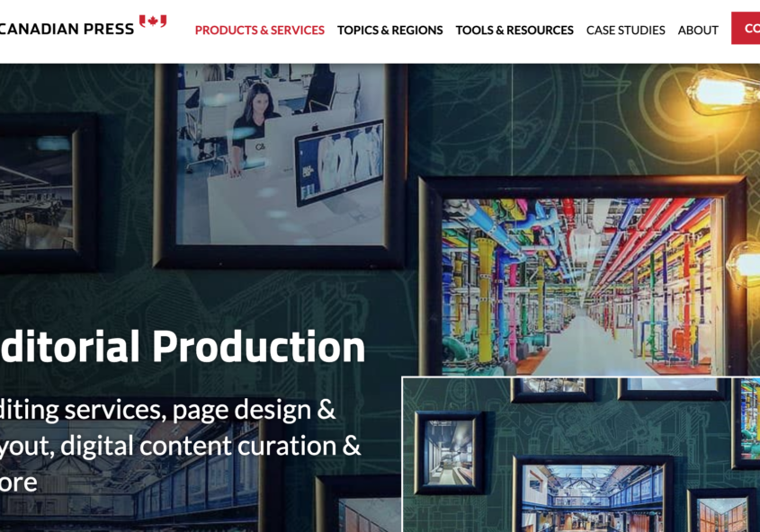
Task: Click the inset's bottom-right corner framed photo
Action: [722, 514]
